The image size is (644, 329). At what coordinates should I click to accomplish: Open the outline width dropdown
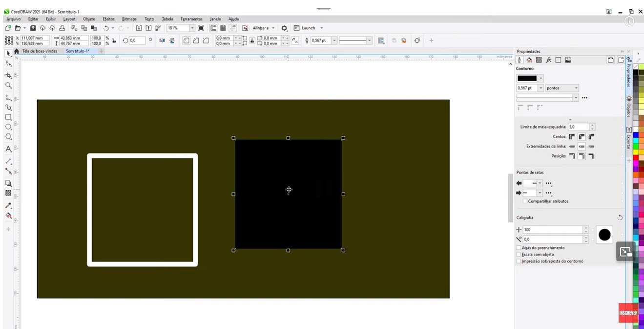click(x=540, y=88)
